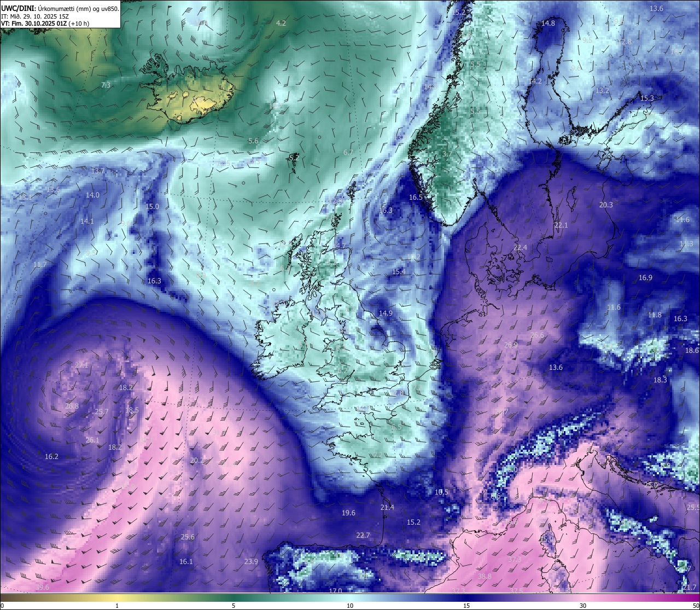This screenshot has height=610, width=700.
Task: Select the 22.1 value over the Baltic
Action: (x=561, y=225)
